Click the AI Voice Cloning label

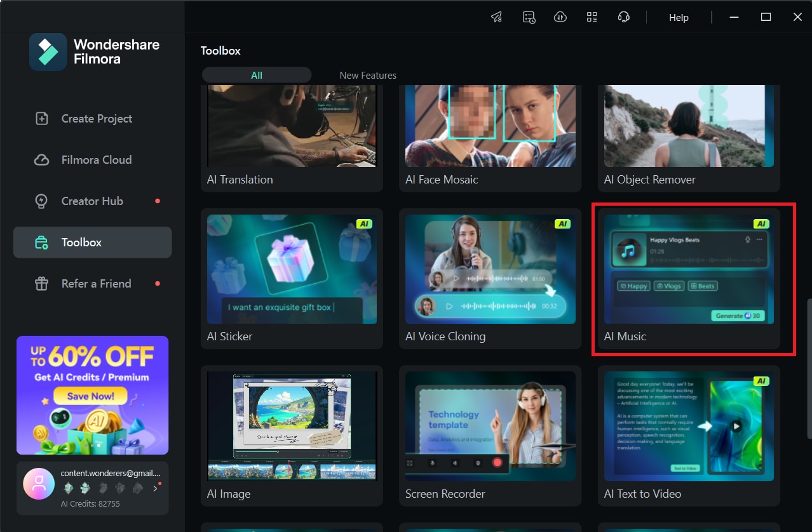[445, 336]
